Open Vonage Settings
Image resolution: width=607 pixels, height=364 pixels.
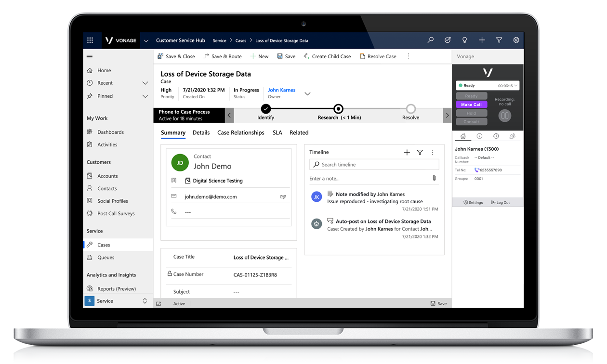[x=473, y=203]
